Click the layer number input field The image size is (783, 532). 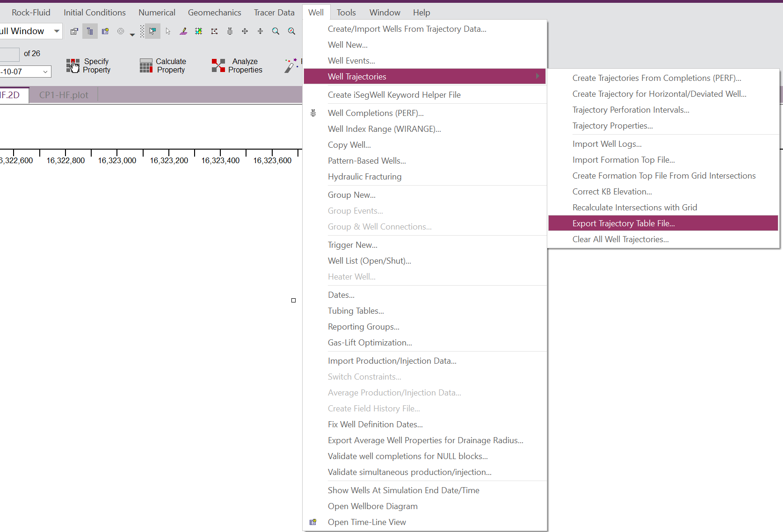click(x=9, y=54)
